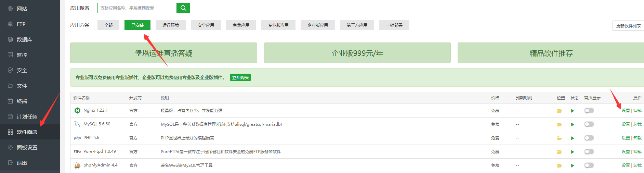Click the Nginx application icon
Image resolution: width=644 pixels, height=173 pixels.
click(77, 110)
